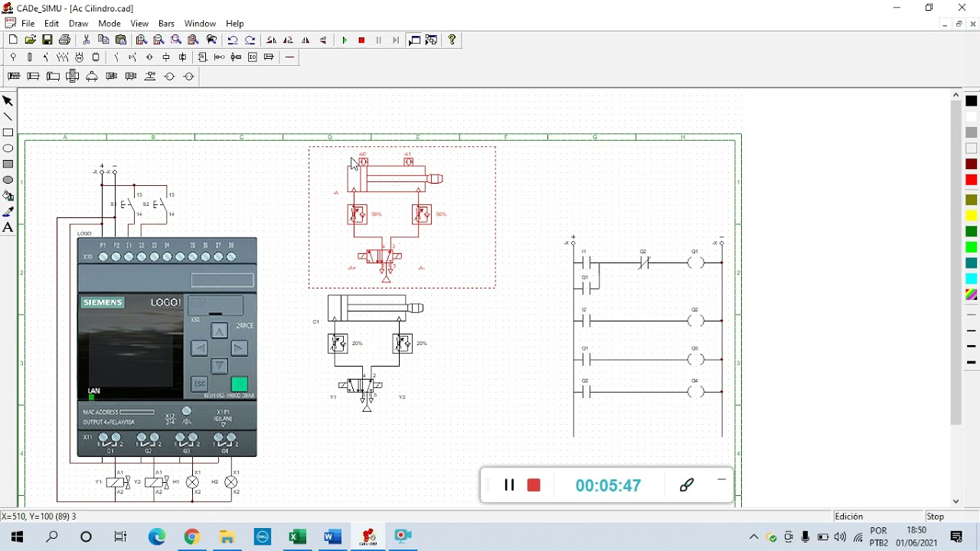
Task: Choose the thinnest line width option
Action: pyautogui.click(x=971, y=315)
